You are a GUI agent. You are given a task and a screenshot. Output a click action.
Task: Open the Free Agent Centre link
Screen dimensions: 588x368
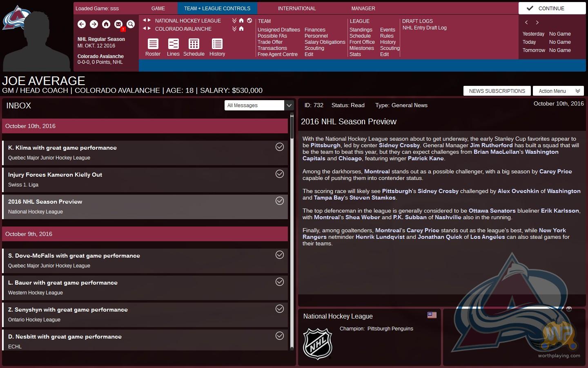pyautogui.click(x=278, y=54)
